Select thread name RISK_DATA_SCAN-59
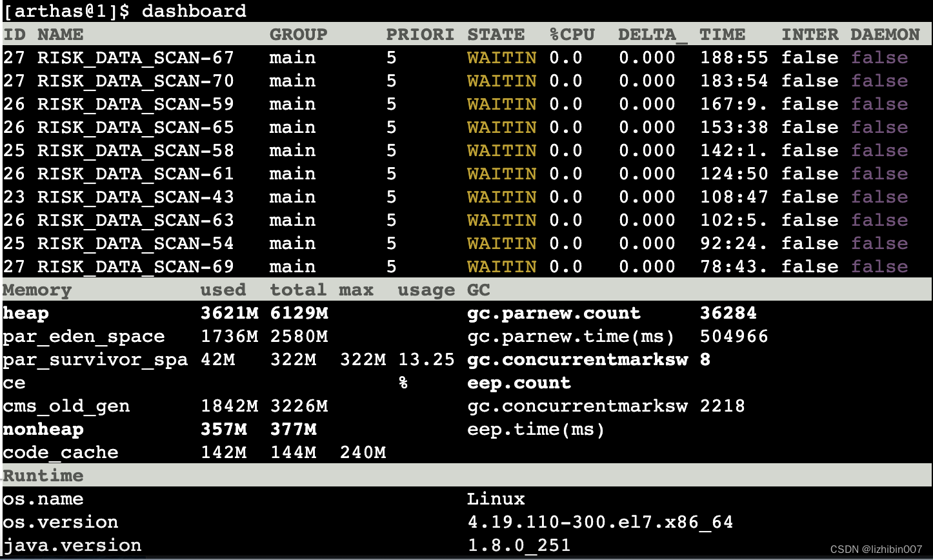 point(135,104)
